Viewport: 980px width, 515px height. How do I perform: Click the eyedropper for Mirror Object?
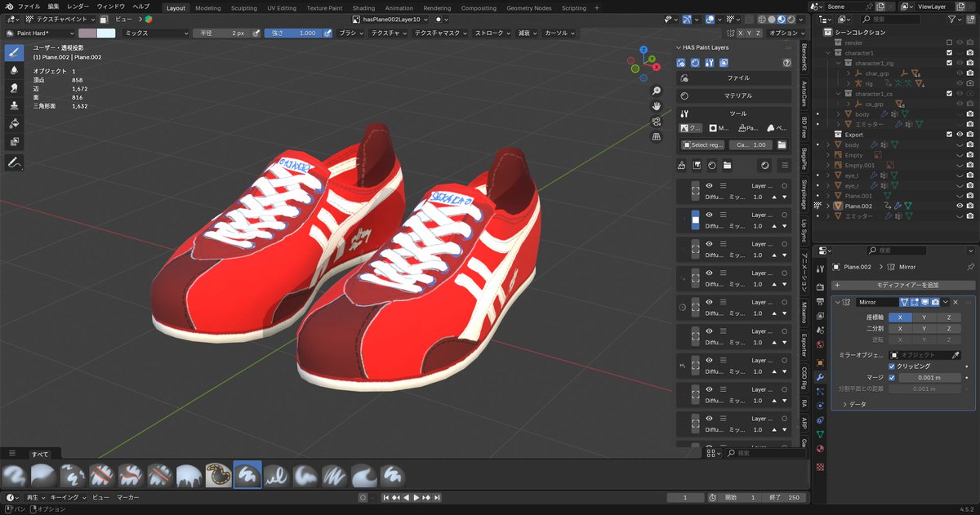point(956,355)
